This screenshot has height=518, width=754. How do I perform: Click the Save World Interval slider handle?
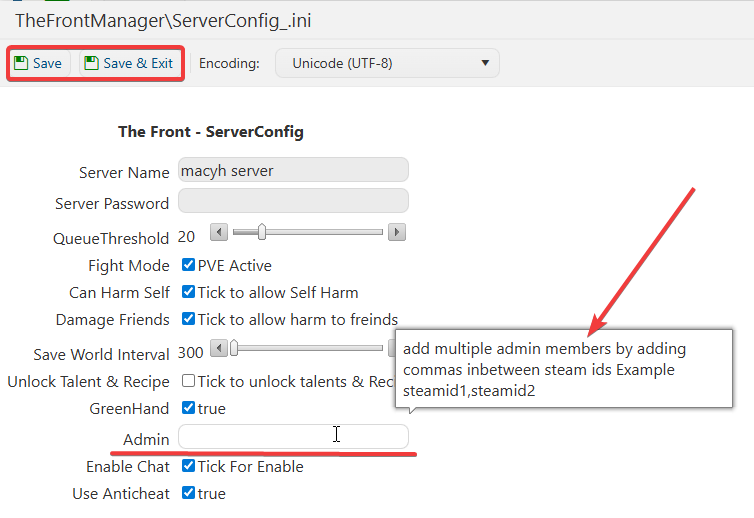(234, 348)
